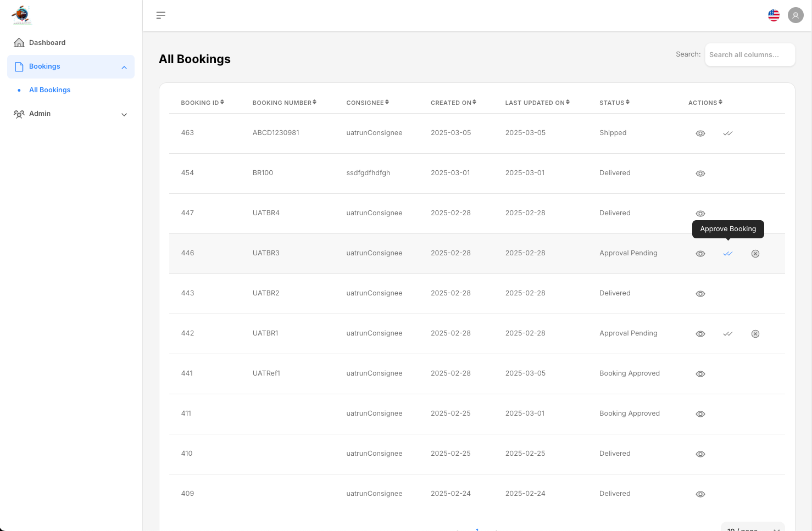Screen dimensions: 812x531
Task: Reject booking 442 using the X icon
Action: tap(755, 334)
